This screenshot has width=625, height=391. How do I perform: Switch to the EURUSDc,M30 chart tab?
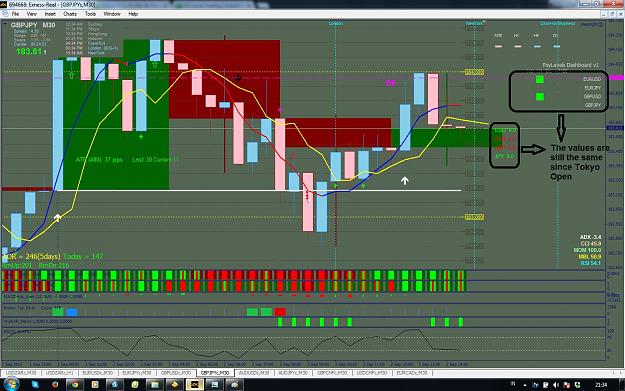pyautogui.click(x=98, y=373)
